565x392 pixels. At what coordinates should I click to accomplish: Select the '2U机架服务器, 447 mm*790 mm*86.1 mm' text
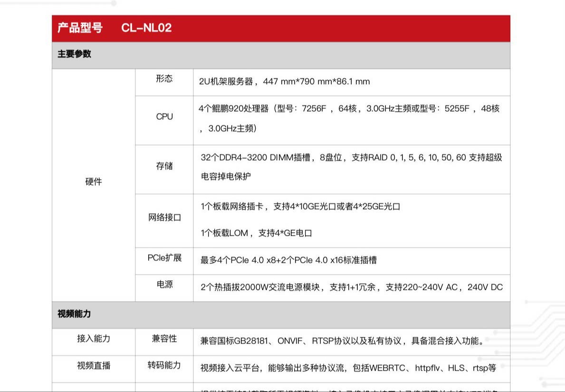(284, 82)
